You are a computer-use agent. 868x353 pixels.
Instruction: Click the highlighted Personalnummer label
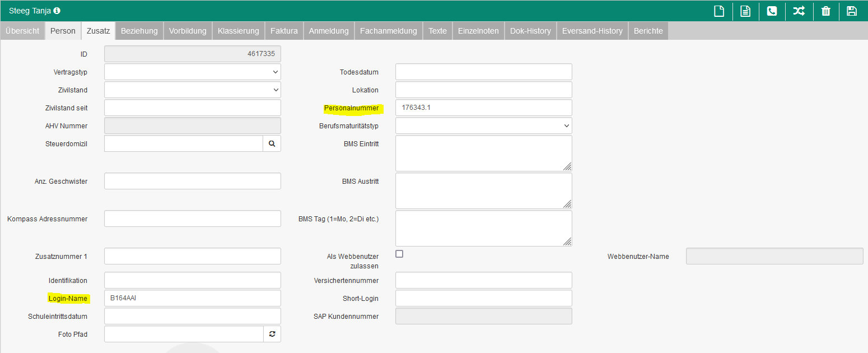(x=352, y=108)
